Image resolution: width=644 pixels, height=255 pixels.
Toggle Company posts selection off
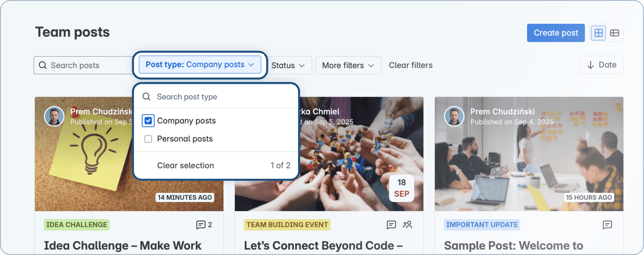(148, 121)
